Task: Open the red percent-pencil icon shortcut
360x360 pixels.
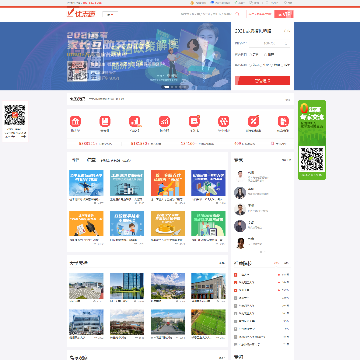Action: [x=253, y=121]
